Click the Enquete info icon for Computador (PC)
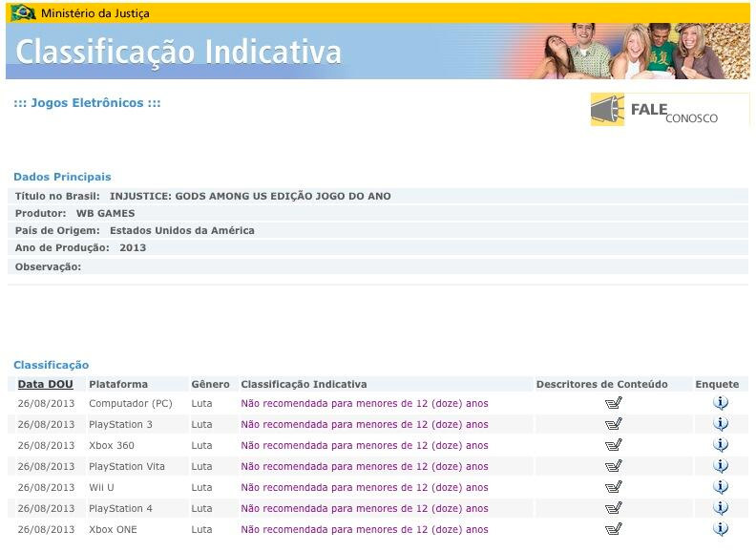Image resolution: width=756 pixels, height=552 pixels. 721,403
